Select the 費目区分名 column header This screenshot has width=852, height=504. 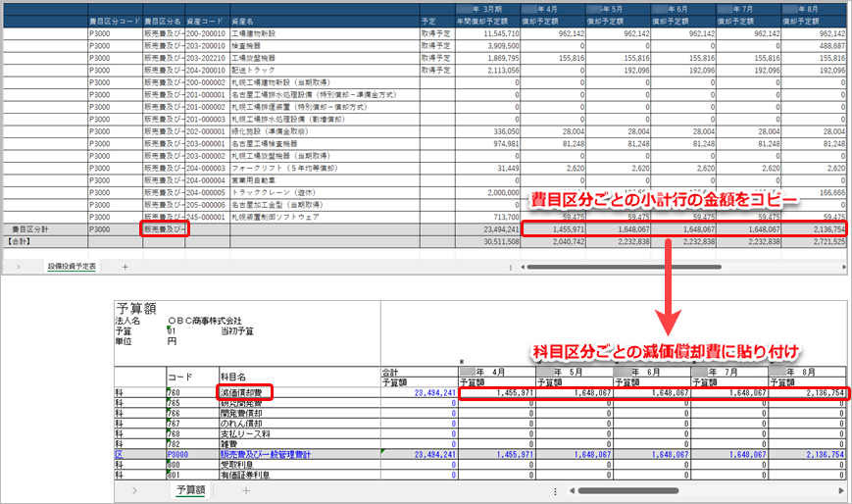(164, 22)
